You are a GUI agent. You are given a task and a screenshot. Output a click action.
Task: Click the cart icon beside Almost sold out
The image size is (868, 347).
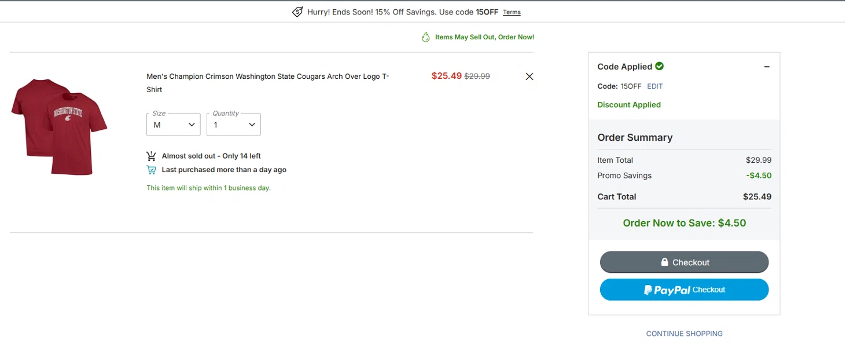coord(152,156)
